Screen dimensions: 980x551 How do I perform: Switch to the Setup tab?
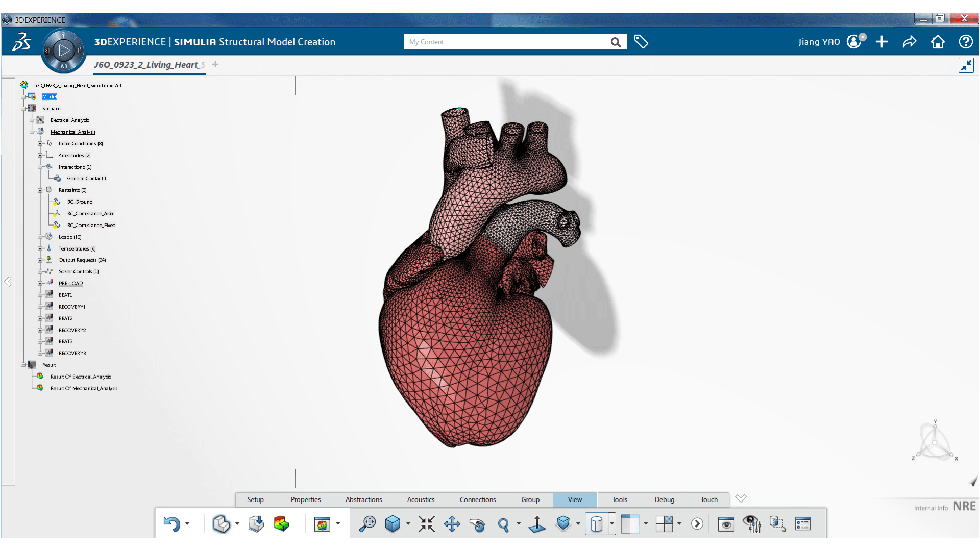(255, 499)
